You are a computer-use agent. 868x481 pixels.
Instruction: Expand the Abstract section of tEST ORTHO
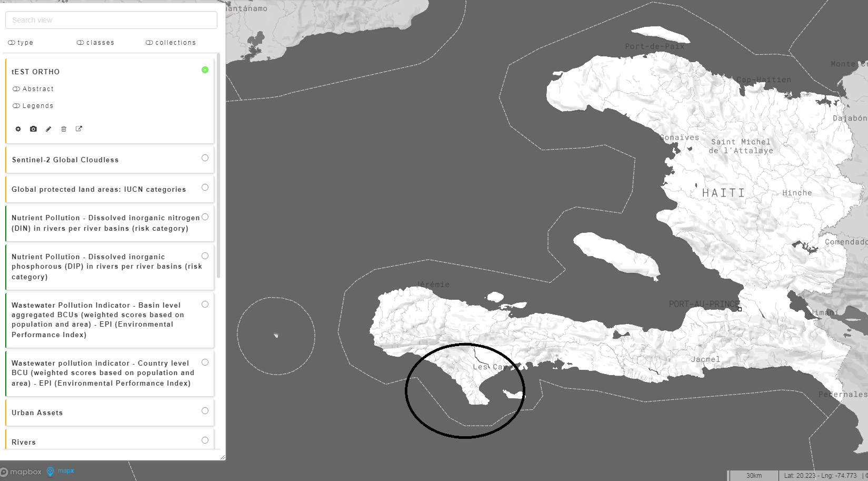click(34, 89)
